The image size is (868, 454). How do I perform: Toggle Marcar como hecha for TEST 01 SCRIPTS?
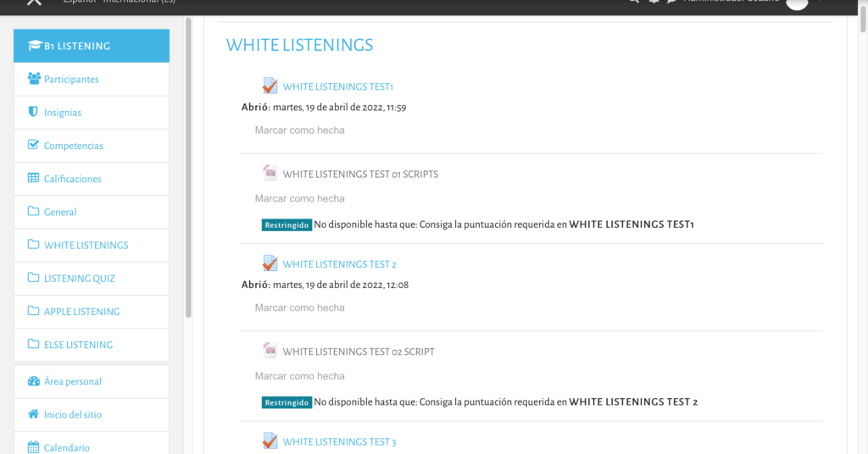pyautogui.click(x=299, y=198)
